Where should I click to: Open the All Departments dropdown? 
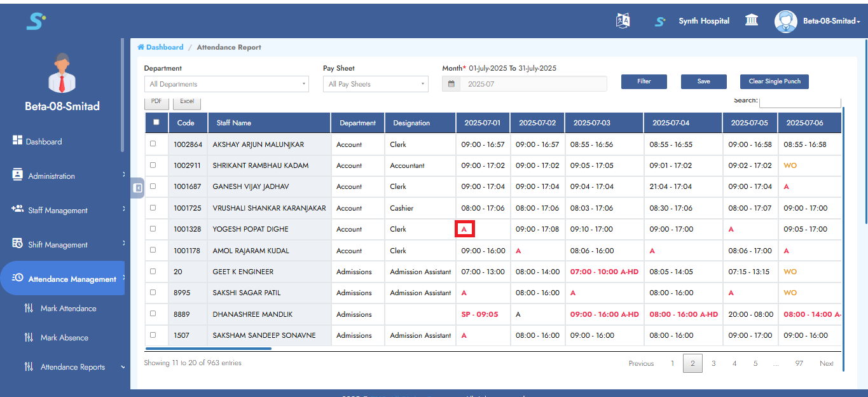[226, 84]
